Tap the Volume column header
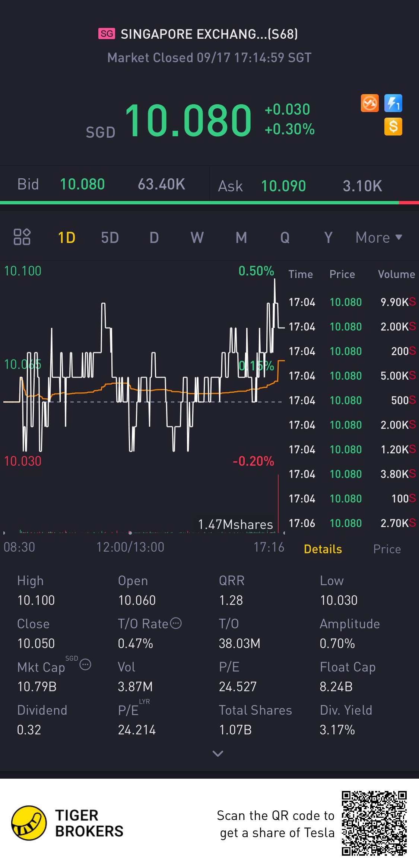The width and height of the screenshot is (419, 868). 396,274
